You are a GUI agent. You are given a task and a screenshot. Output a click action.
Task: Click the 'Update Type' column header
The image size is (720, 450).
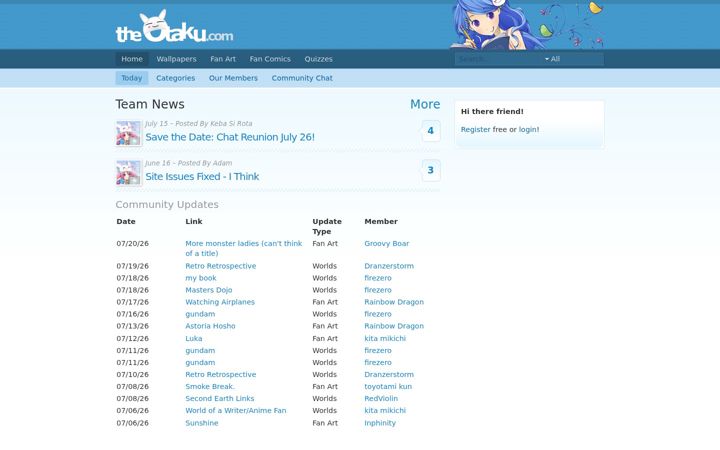coord(327,226)
